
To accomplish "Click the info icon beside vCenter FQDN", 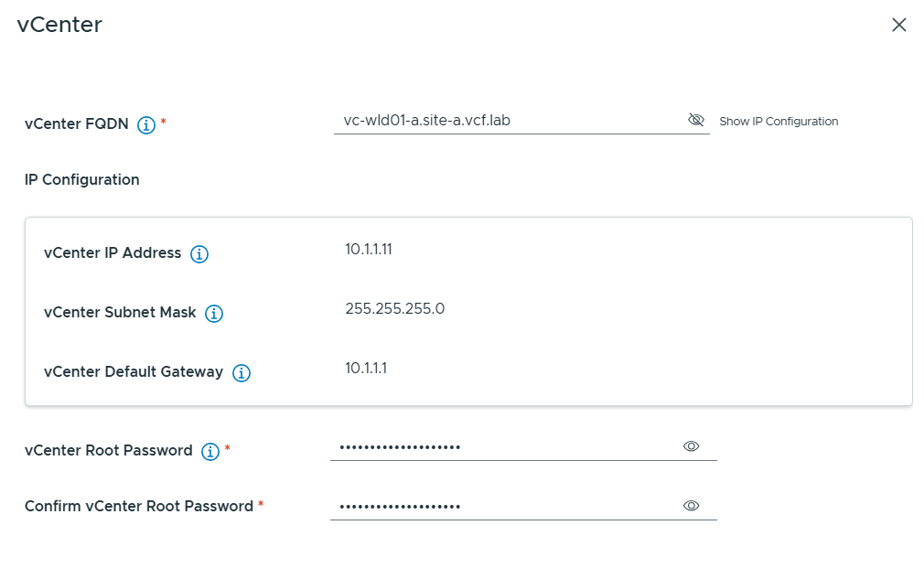I will (146, 125).
